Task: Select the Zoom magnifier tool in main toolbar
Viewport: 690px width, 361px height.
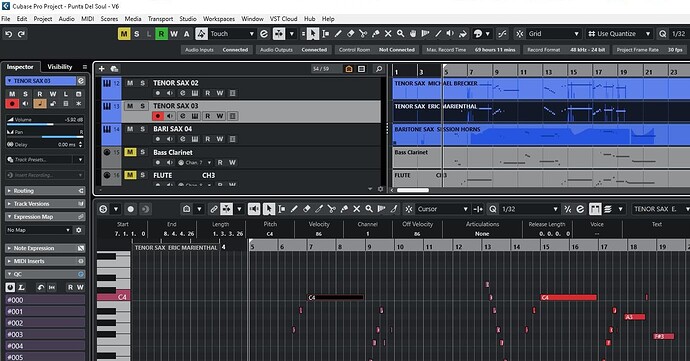Action: [x=400, y=34]
